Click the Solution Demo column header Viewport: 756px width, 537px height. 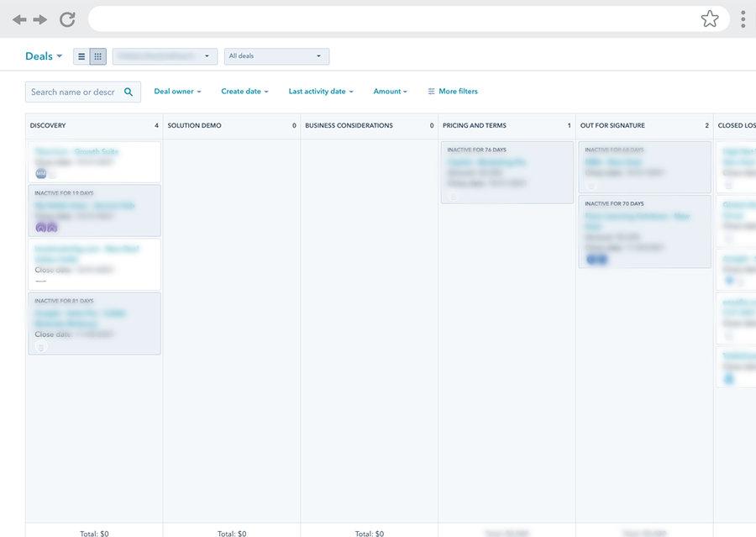pos(232,125)
